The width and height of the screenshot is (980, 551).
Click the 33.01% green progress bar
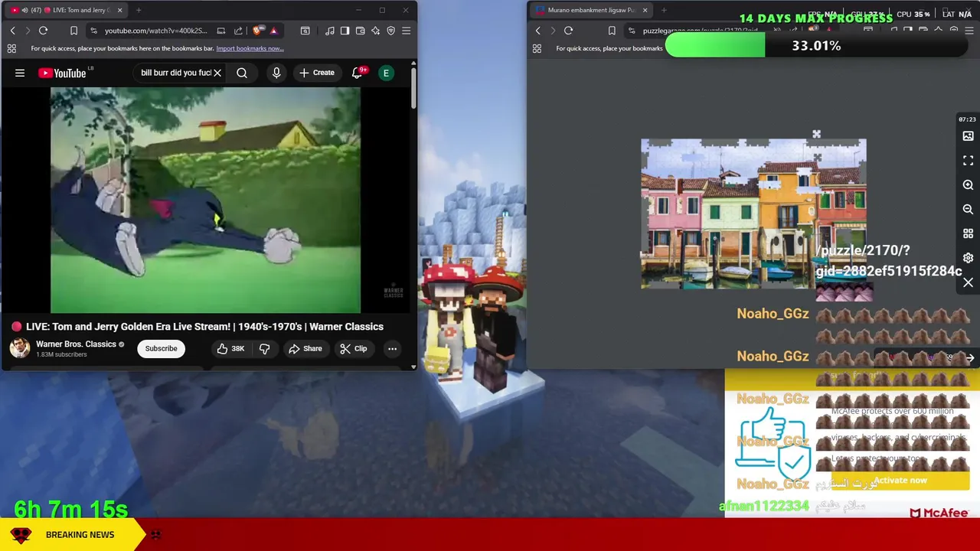[x=816, y=46]
